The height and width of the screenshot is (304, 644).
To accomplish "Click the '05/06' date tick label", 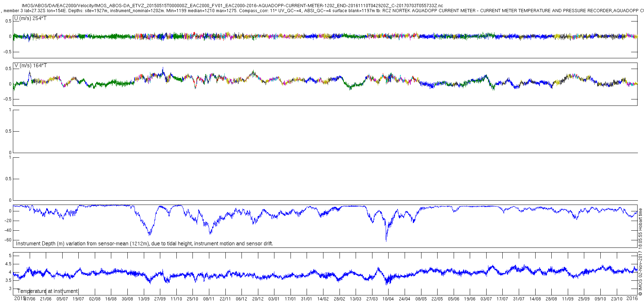I will [x=454, y=299].
